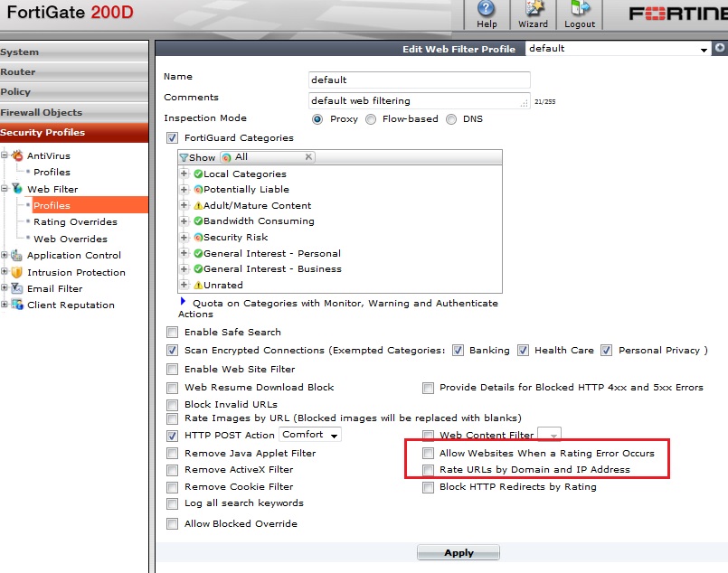Toggle FortiGuard Categories checkbox
Image resolution: width=728 pixels, height=573 pixels.
tap(172, 137)
